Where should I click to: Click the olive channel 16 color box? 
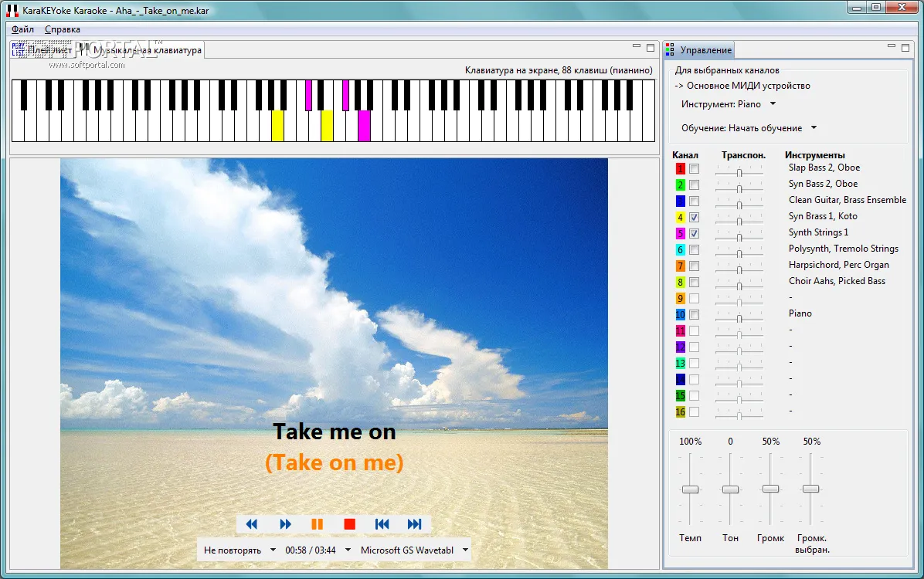[x=680, y=411]
